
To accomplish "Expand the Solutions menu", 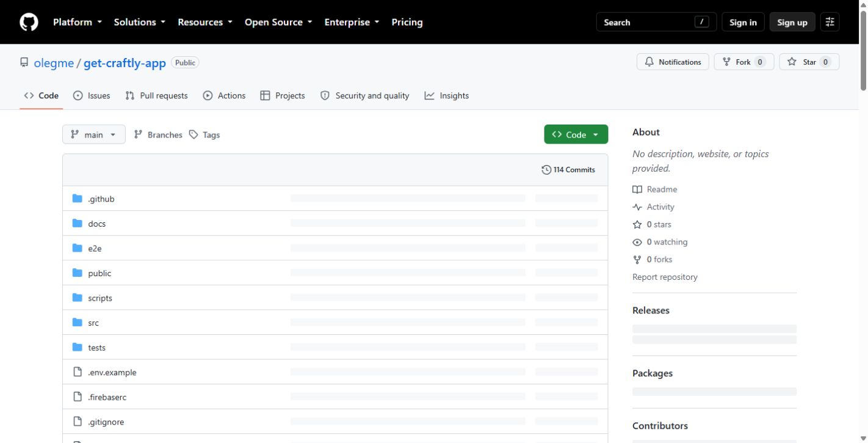I will (140, 22).
